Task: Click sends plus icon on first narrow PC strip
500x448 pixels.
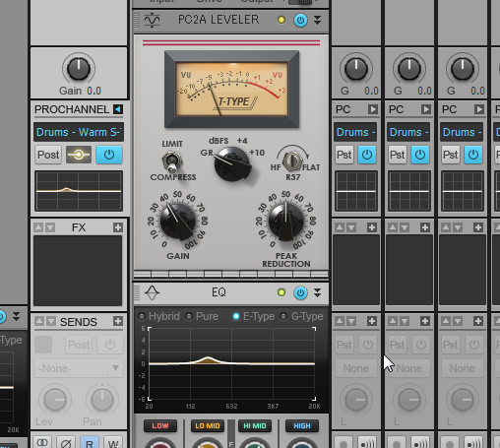Action: 372,321
